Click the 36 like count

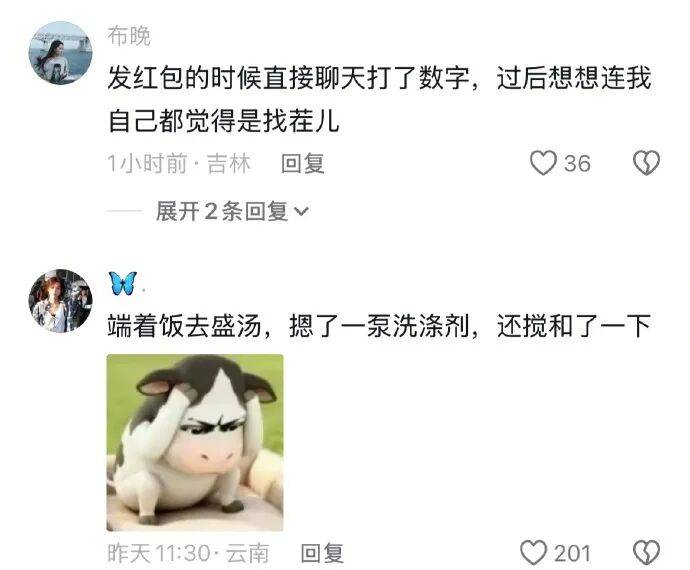tap(577, 164)
